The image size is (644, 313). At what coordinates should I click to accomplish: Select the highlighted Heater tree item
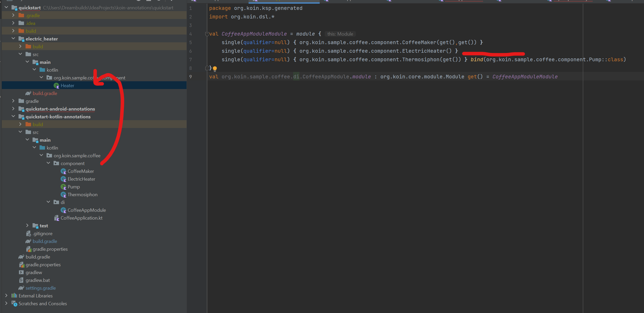pyautogui.click(x=67, y=85)
